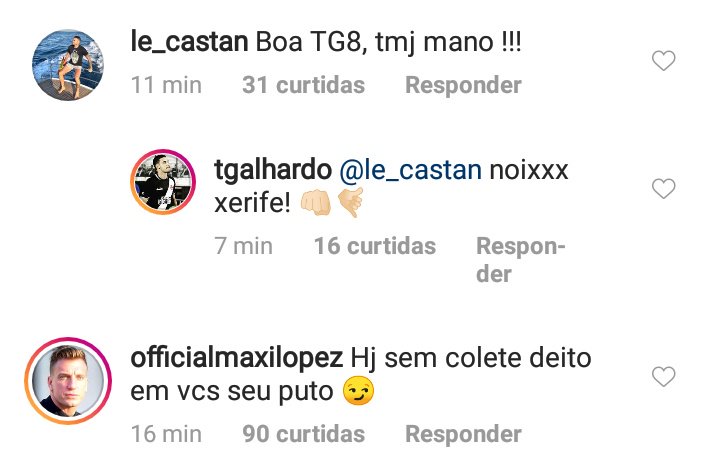The width and height of the screenshot is (719, 469).
Task: Like the le_castan comment with the heart
Action: pyautogui.click(x=664, y=62)
